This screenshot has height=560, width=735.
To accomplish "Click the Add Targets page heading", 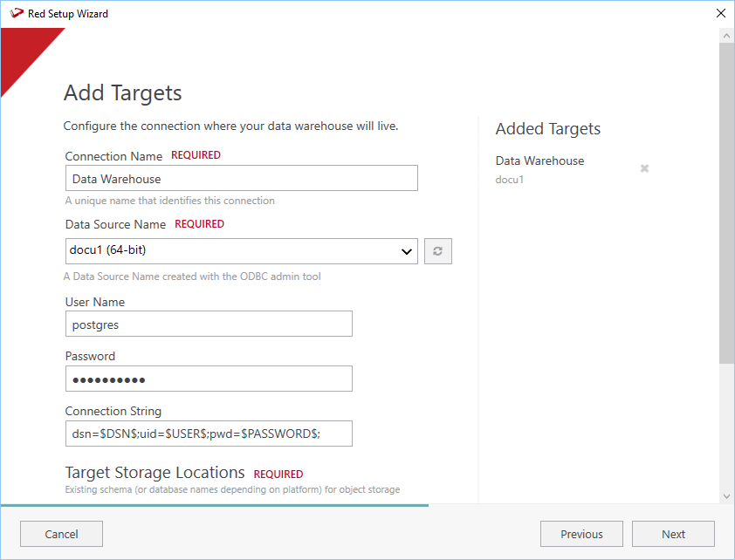I will pyautogui.click(x=123, y=93).
